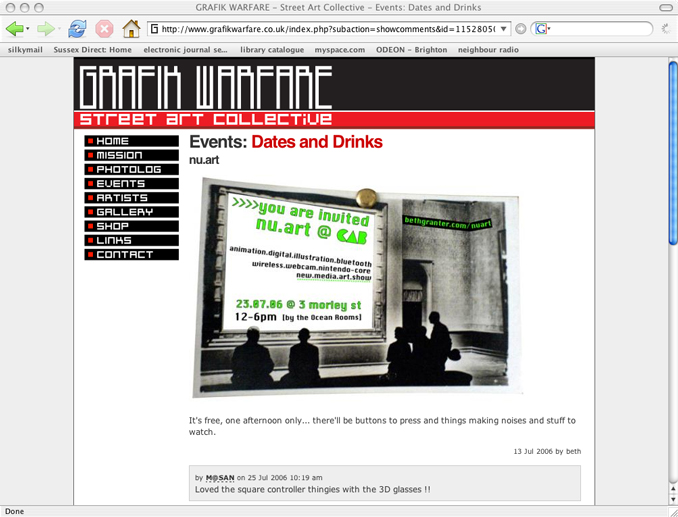Viewport: 678px width, 517px height.
Task: Click the 'nu.art' subheading text
Action: click(204, 160)
